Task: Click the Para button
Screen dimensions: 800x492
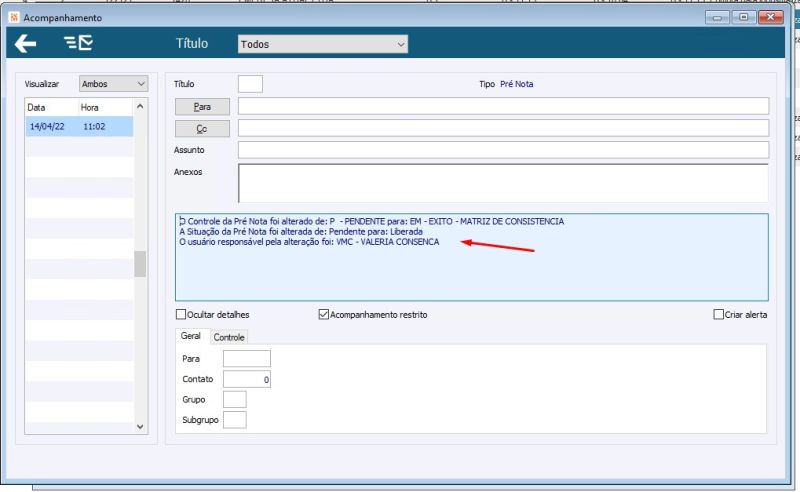Action: pyautogui.click(x=202, y=107)
